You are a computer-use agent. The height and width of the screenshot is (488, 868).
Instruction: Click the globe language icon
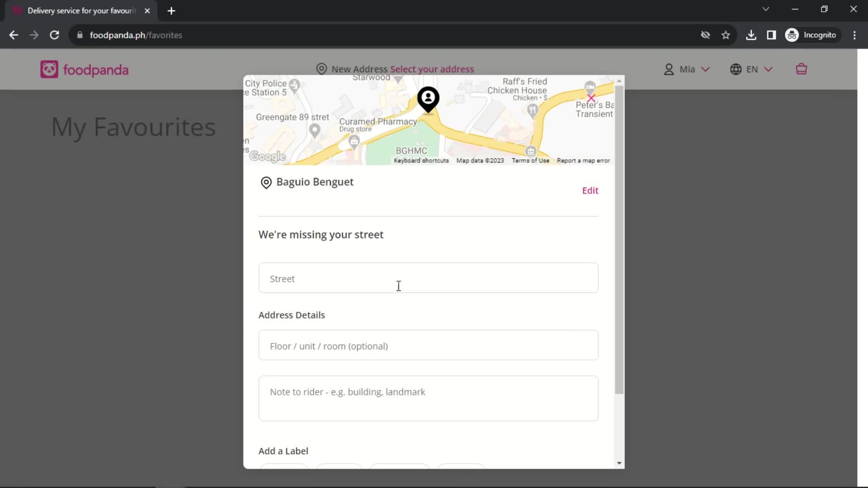coord(736,69)
